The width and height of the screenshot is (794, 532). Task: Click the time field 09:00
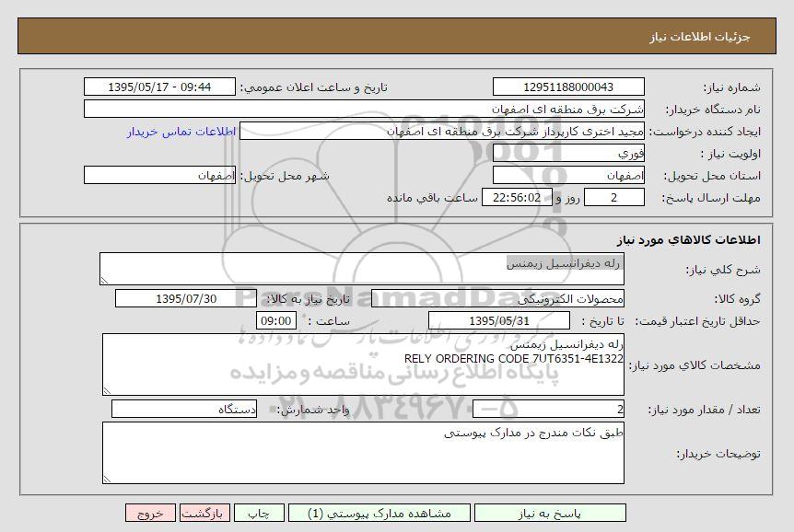(276, 320)
